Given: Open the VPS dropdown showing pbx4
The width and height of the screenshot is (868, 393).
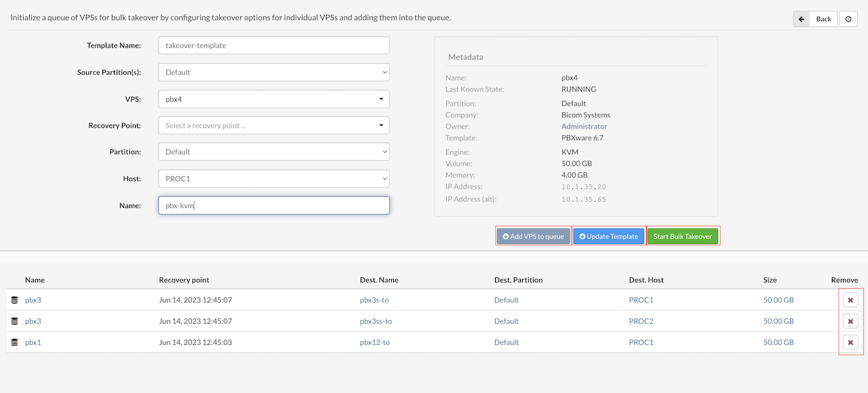Looking at the screenshot, I should (274, 99).
